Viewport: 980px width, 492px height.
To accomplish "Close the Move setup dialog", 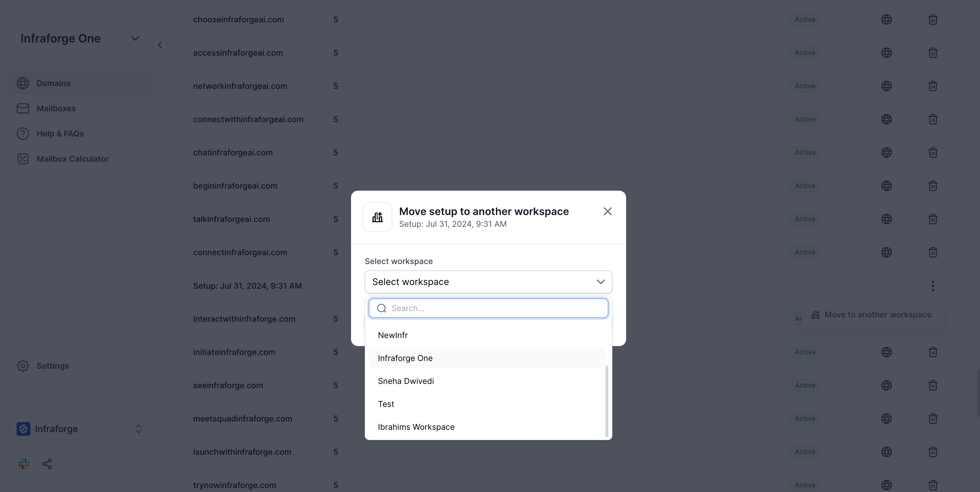I will click(607, 211).
